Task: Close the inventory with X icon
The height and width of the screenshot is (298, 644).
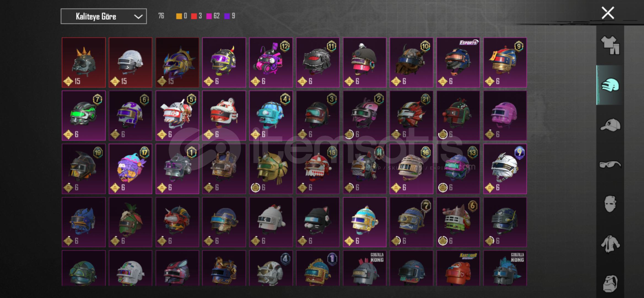Action: click(608, 13)
